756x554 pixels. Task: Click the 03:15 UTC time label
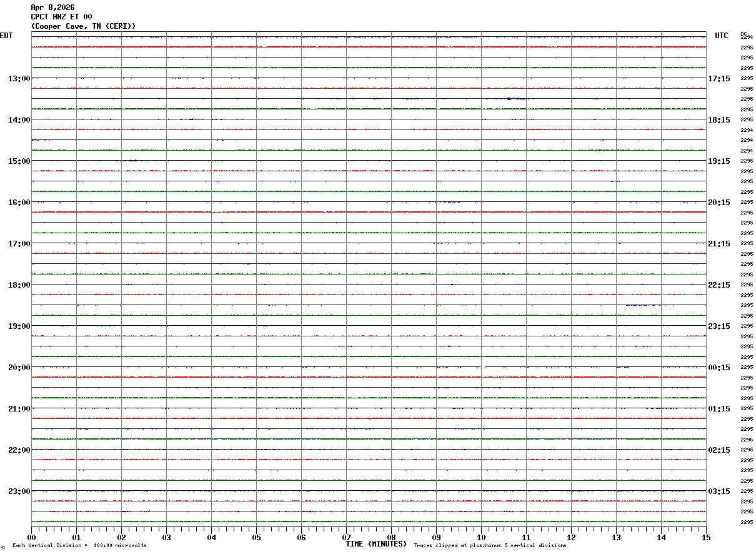(719, 491)
